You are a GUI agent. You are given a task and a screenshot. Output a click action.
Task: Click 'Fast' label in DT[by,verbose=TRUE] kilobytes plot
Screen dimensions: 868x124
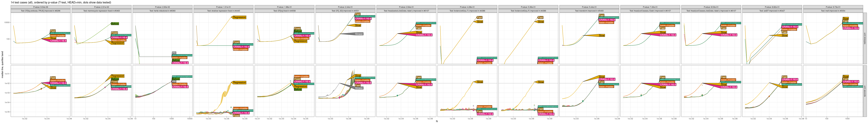(x=53, y=31)
